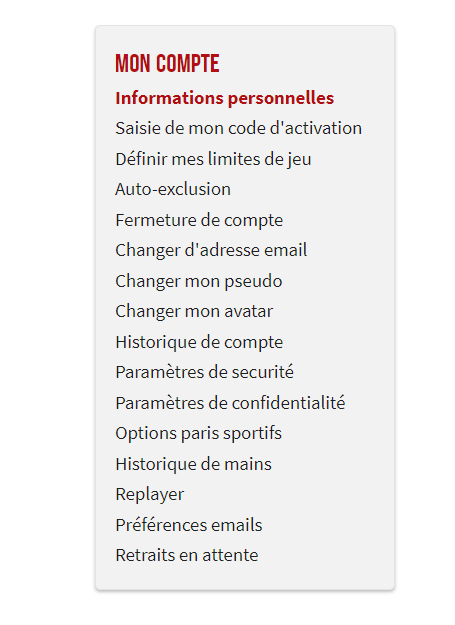
Task: Launch the Replayer link
Action: tap(150, 495)
